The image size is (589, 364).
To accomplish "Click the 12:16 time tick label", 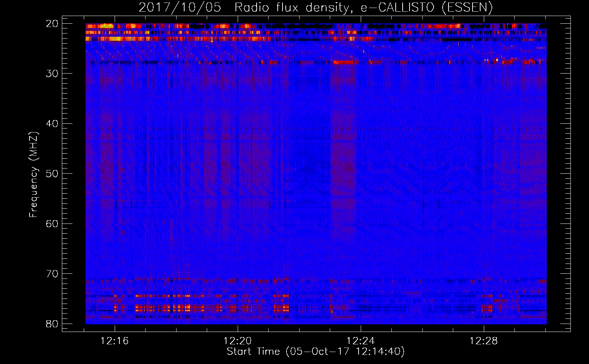I will [115, 341].
